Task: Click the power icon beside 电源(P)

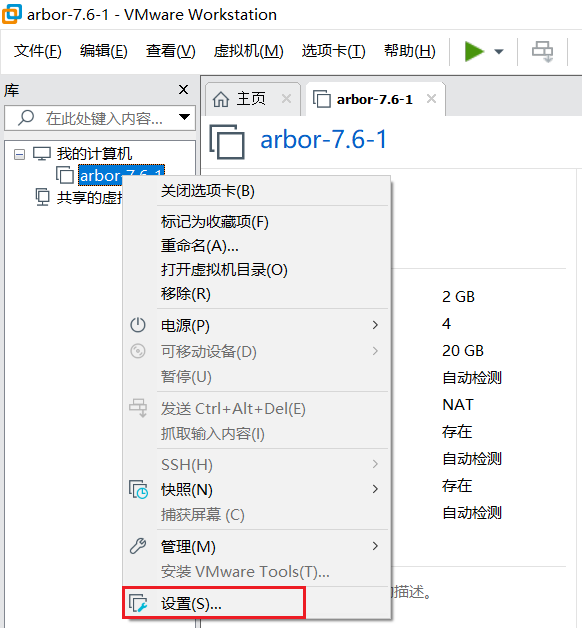Action: click(x=138, y=325)
